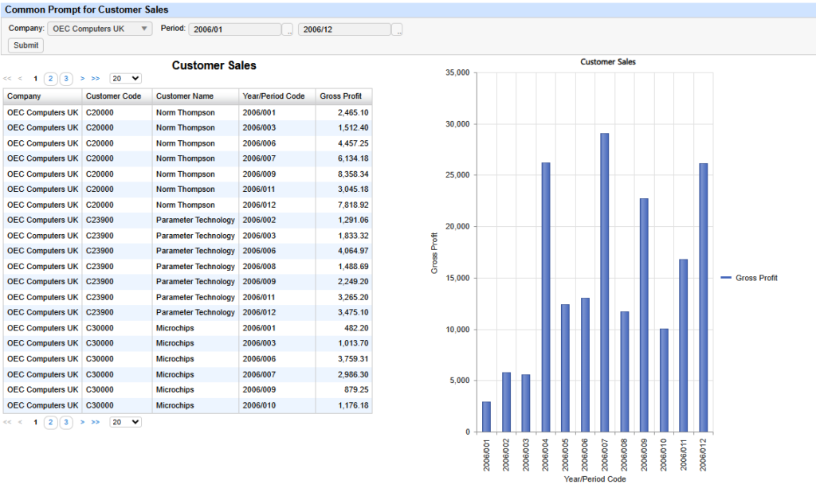The height and width of the screenshot is (504, 816).
Task: Click the Customer Sales table heading
Action: [214, 65]
